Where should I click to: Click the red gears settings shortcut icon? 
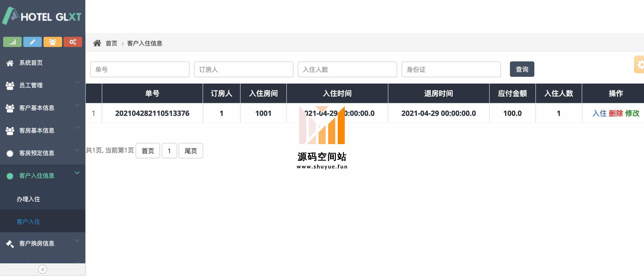(73, 42)
